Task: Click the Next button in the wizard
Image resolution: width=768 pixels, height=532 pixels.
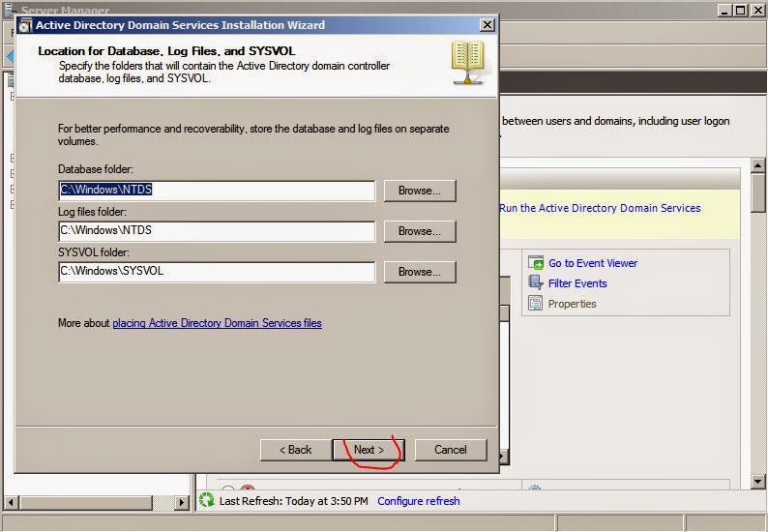Action: point(369,450)
